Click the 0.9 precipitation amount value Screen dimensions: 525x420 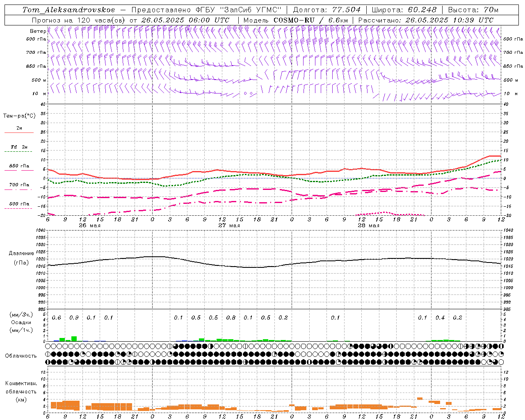tap(74, 318)
